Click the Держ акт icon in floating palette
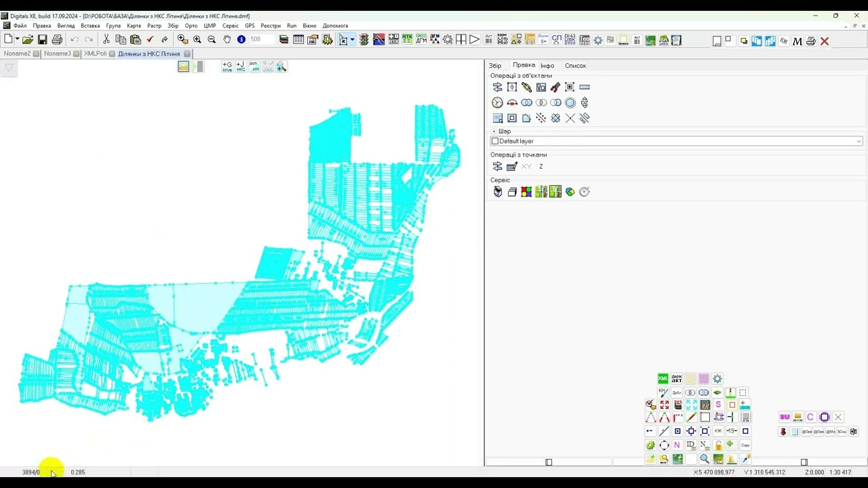Image resolution: width=868 pixels, height=488 pixels. point(677,379)
